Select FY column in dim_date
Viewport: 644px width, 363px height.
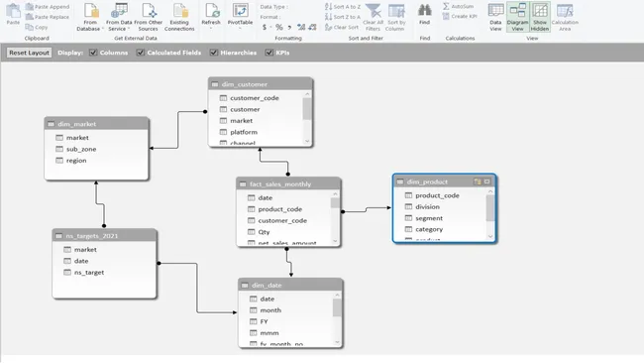tap(265, 321)
